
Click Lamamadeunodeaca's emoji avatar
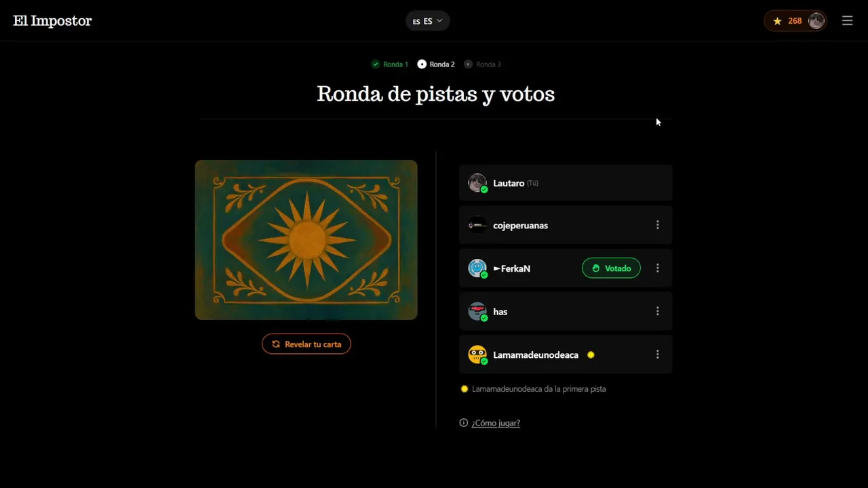477,354
